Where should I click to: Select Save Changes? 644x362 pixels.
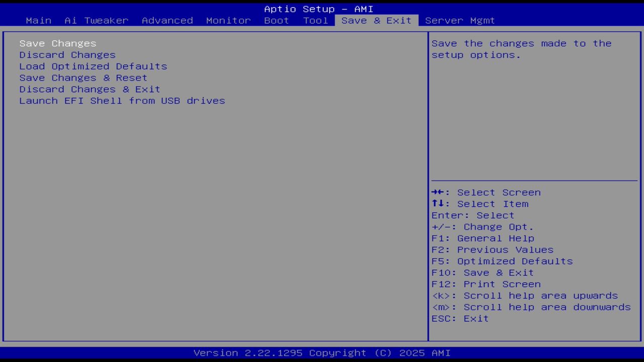coord(57,43)
